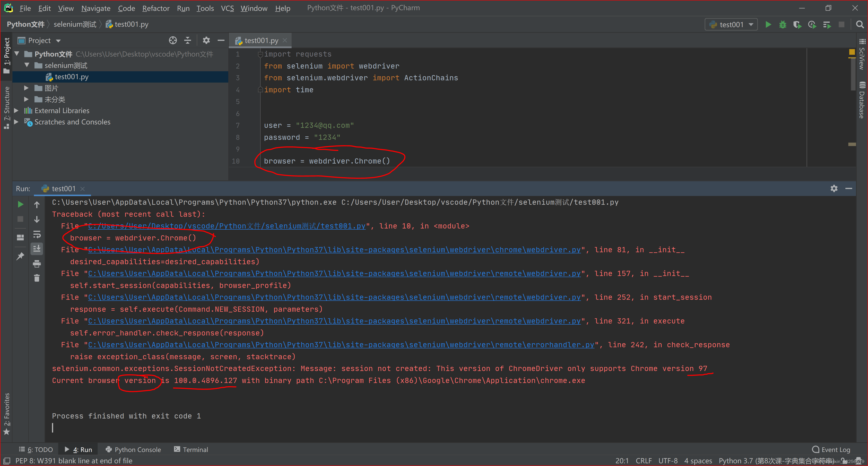Open the Refactor menu

point(156,8)
